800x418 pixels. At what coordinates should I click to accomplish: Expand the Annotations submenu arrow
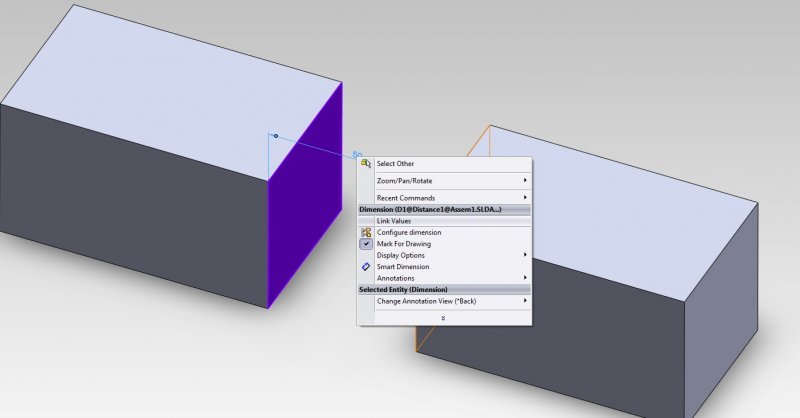525,278
